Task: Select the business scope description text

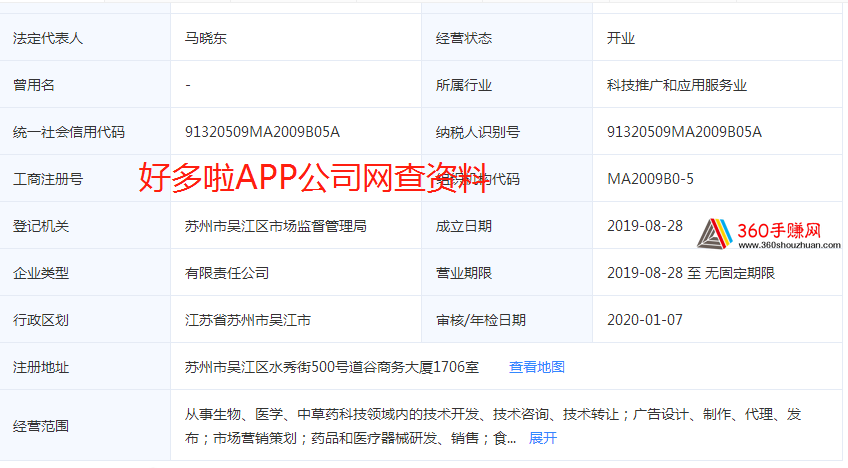Action: click(x=493, y=426)
